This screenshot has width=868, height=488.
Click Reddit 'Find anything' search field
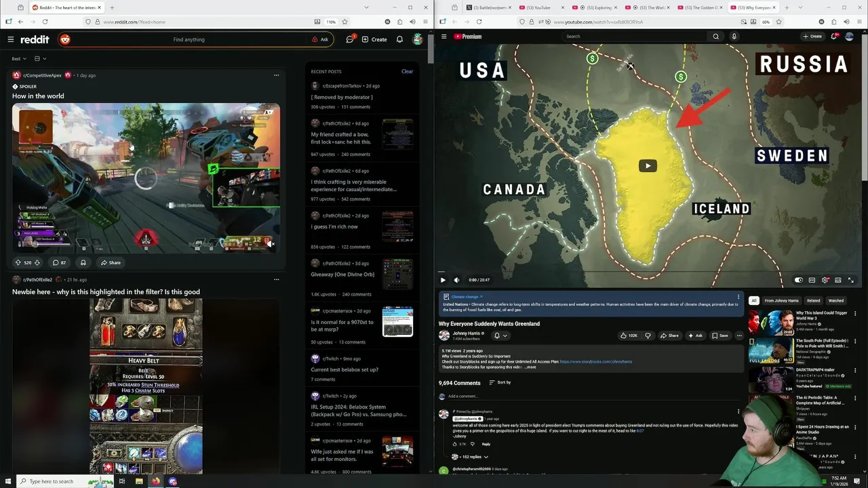click(x=189, y=39)
